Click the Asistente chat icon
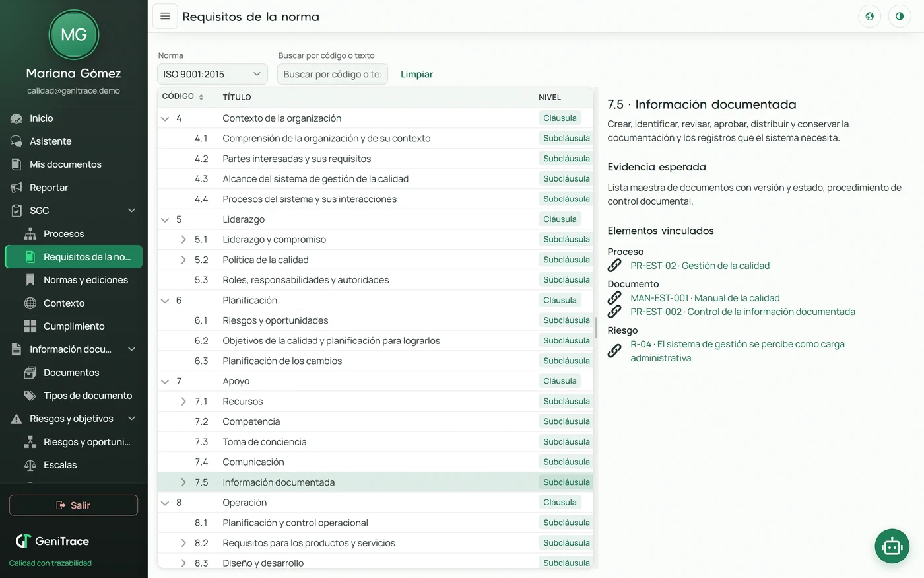The height and width of the screenshot is (578, 924). click(16, 141)
